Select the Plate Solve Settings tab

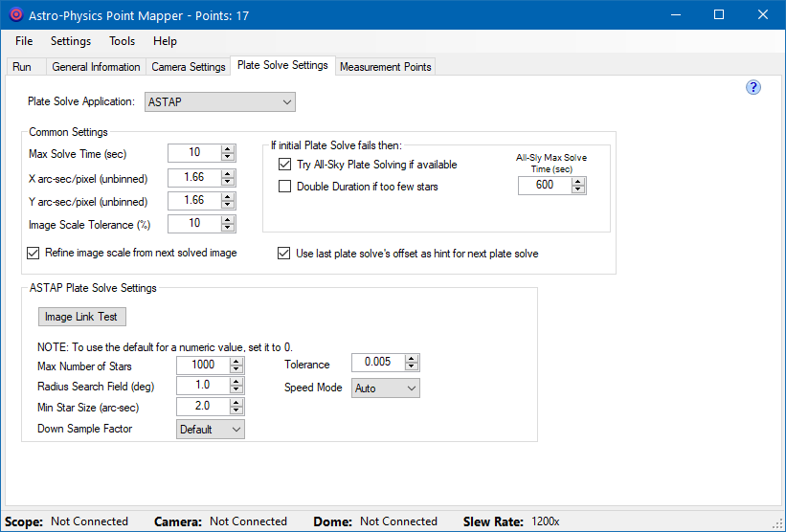coord(282,65)
